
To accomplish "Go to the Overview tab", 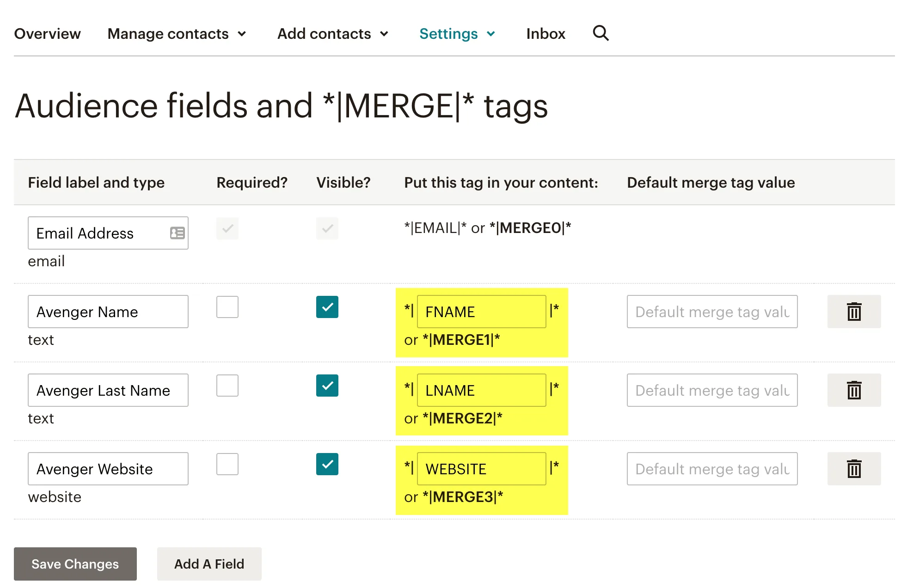I will pyautogui.click(x=48, y=33).
